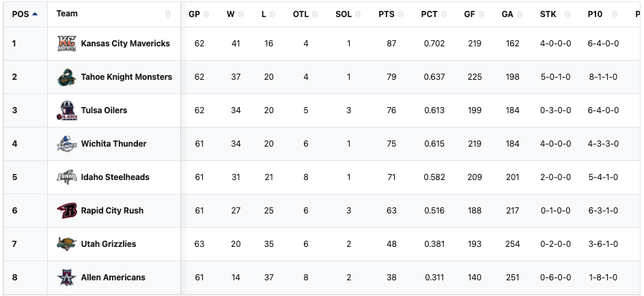
Task: Click the Kansas City Mavericks logo
Action: (x=67, y=44)
